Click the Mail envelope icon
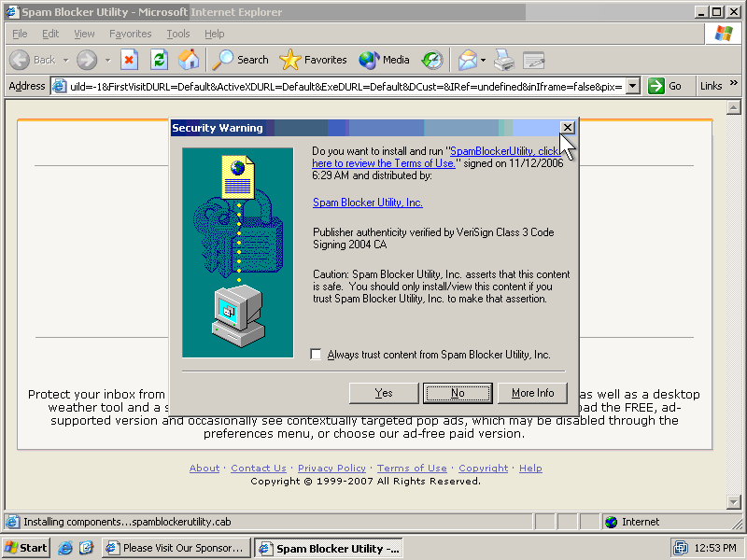The width and height of the screenshot is (747, 560). pyautogui.click(x=468, y=60)
